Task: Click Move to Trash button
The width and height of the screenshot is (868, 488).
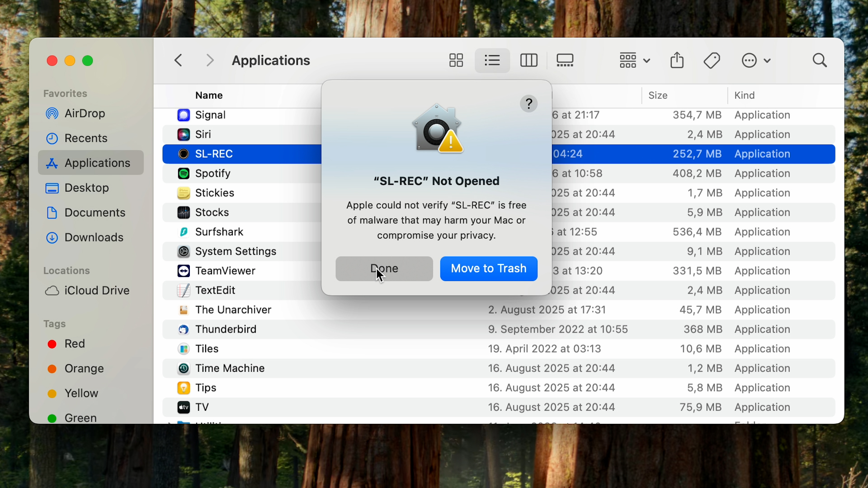Action: tap(489, 268)
